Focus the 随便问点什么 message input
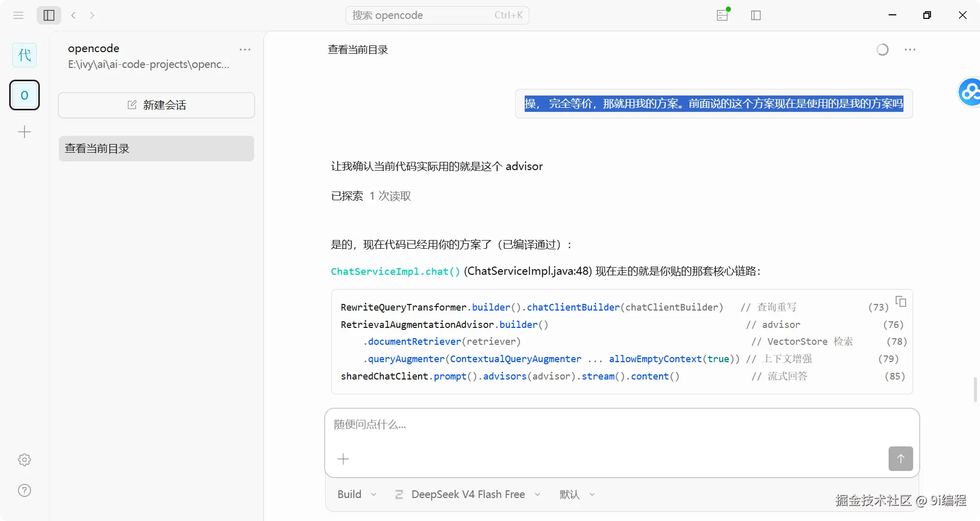 (622, 425)
